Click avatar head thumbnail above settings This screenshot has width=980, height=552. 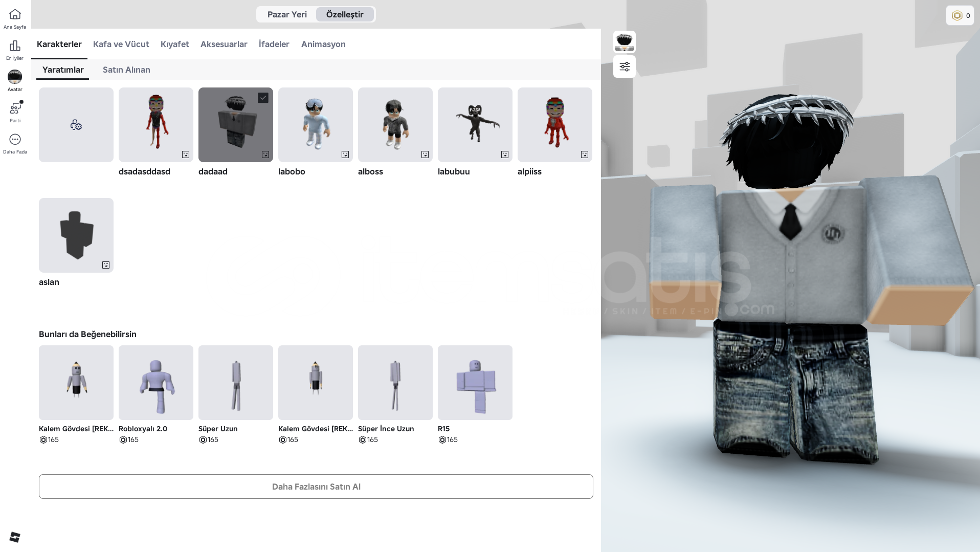pyautogui.click(x=625, y=42)
